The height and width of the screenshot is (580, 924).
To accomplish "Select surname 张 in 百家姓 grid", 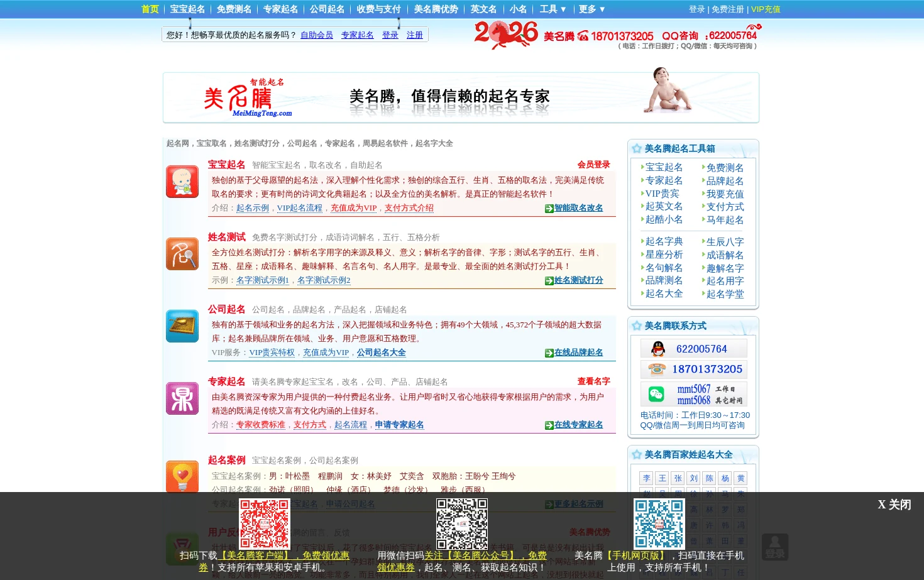I will (x=678, y=478).
